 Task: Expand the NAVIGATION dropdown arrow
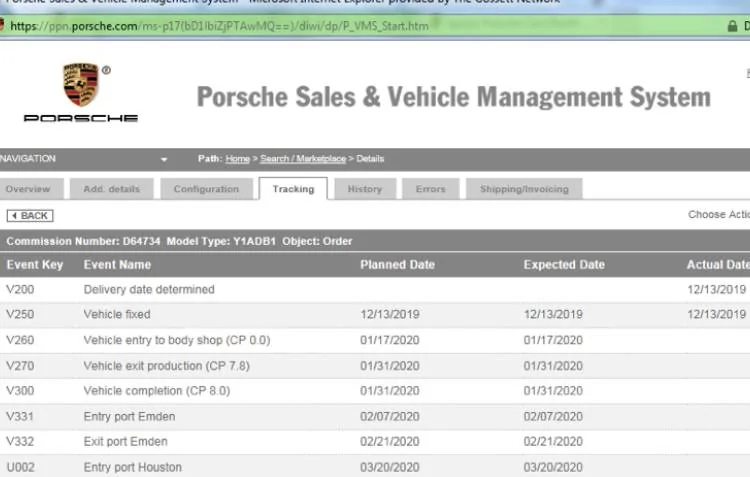(x=164, y=159)
